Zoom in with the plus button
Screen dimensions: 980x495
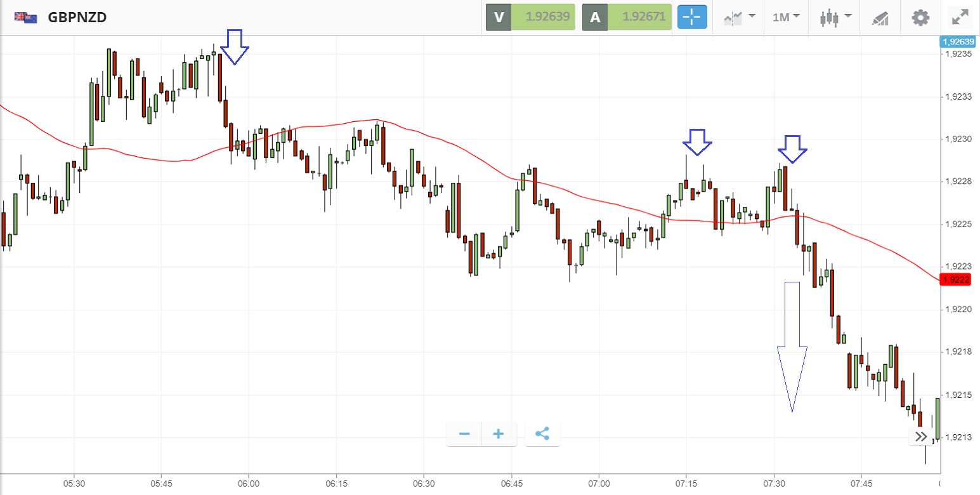[499, 434]
